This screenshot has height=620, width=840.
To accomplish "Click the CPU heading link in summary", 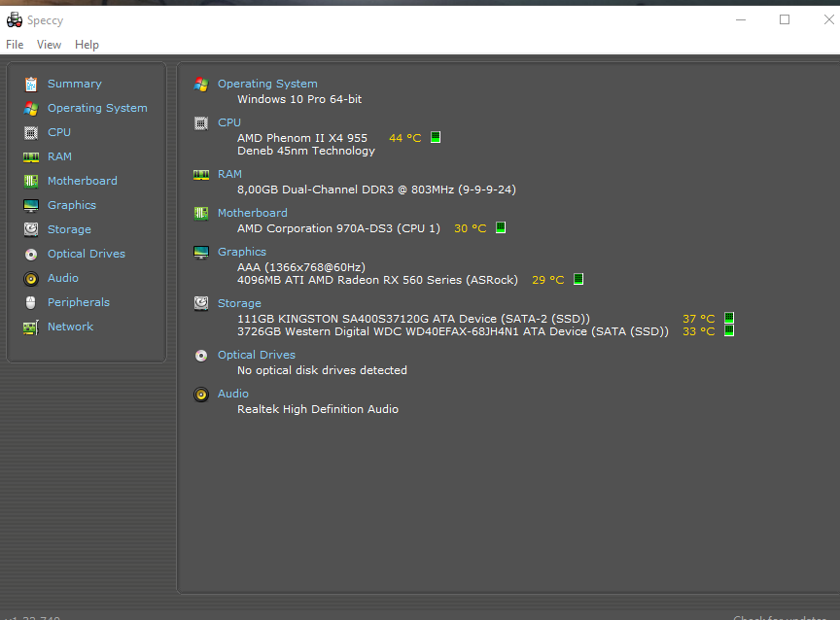I will coord(229,122).
